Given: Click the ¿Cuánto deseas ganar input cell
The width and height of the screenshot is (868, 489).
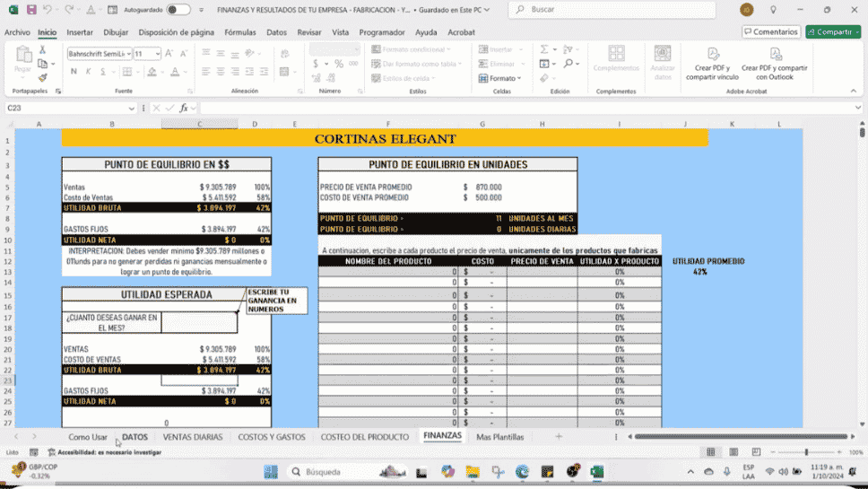Looking at the screenshot, I should coord(199,322).
